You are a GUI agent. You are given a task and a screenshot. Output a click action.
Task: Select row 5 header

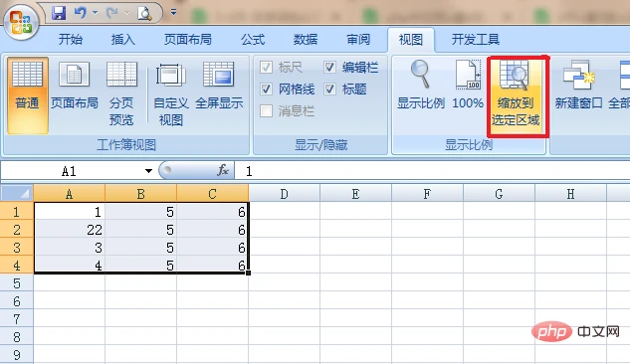coord(17,282)
